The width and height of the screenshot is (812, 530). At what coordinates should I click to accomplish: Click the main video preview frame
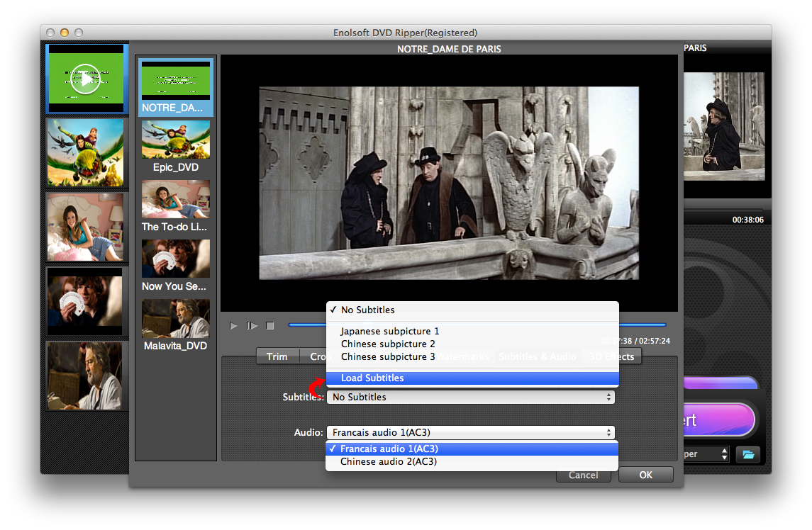pos(449,184)
